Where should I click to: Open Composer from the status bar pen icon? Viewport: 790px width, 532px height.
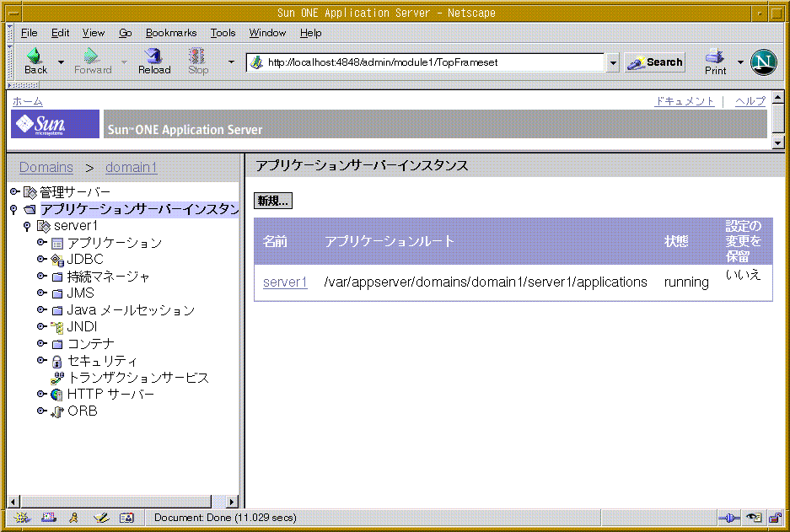[x=101, y=518]
